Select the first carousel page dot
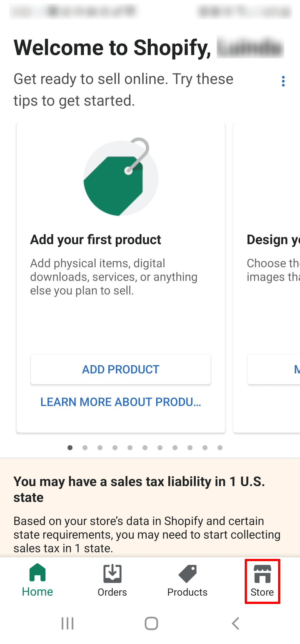 point(70,448)
